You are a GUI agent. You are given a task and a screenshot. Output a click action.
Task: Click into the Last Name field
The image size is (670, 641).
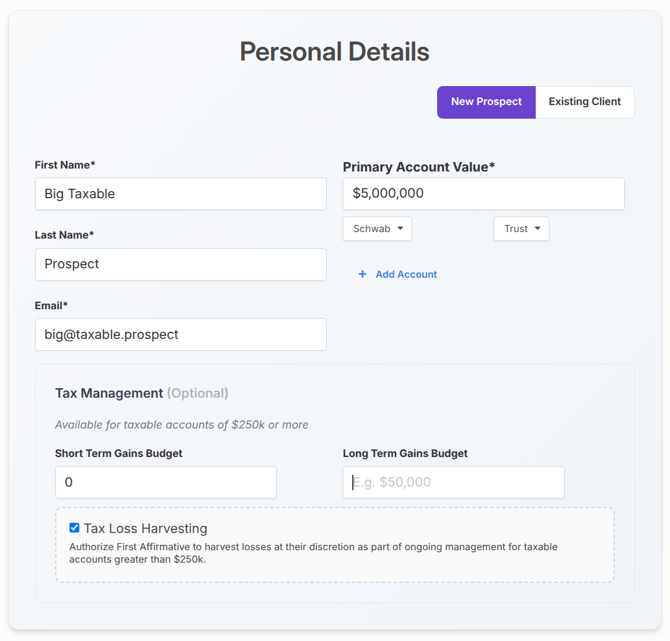point(180,264)
